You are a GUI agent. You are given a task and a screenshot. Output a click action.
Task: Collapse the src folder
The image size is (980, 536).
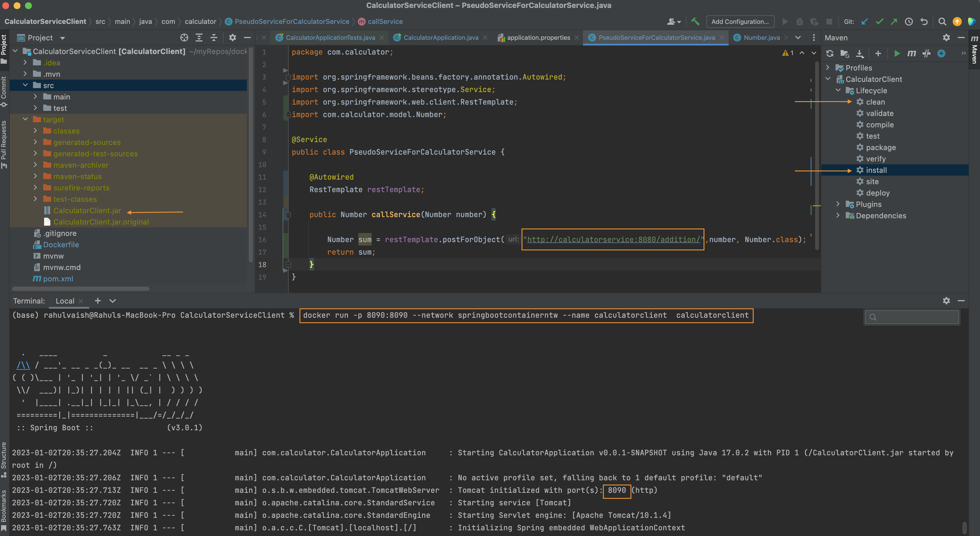[x=25, y=85]
